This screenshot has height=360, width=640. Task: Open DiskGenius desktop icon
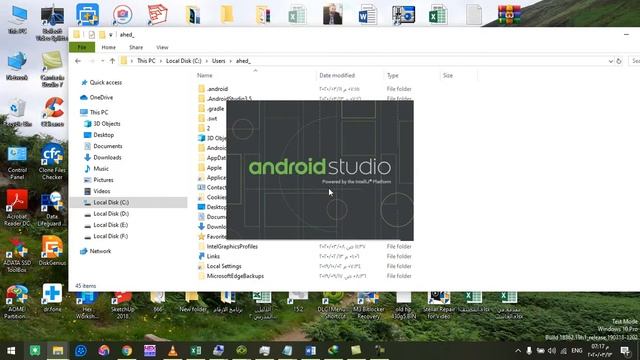pyautogui.click(x=52, y=251)
